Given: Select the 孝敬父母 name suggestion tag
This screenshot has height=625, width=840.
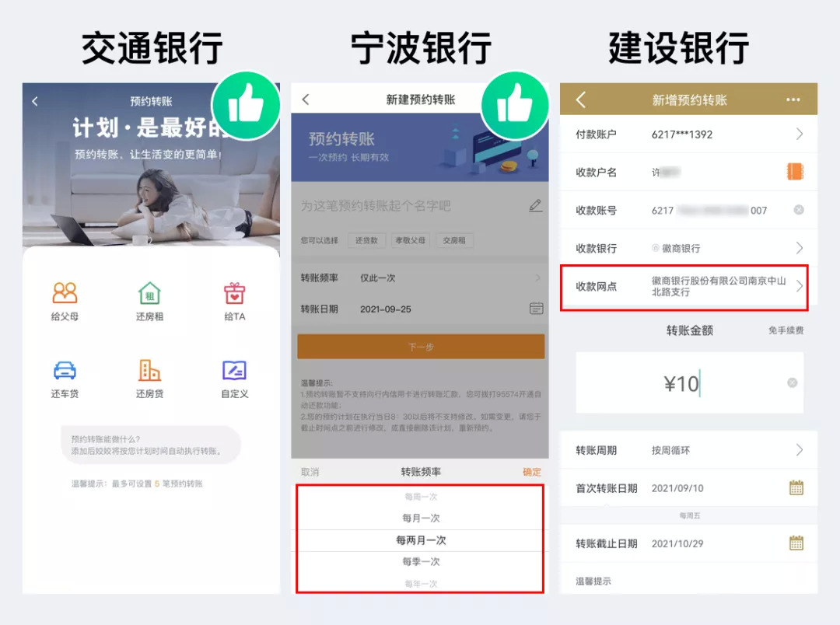Looking at the screenshot, I should coord(411,240).
